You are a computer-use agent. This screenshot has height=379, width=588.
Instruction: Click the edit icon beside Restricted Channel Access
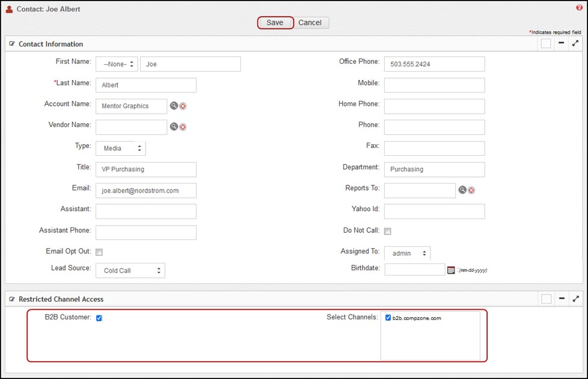[x=12, y=299]
